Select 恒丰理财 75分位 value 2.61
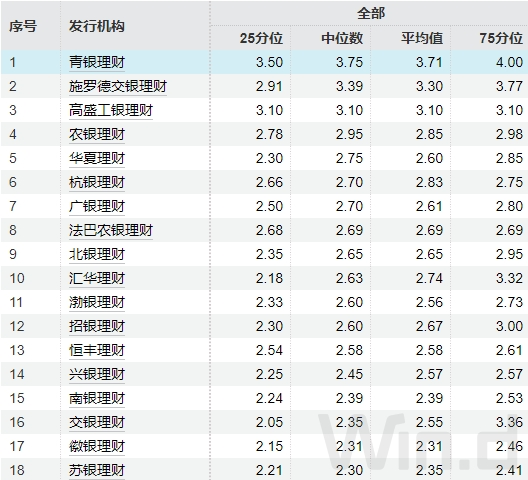Viewport: 528px width, 480px height. [x=509, y=350]
